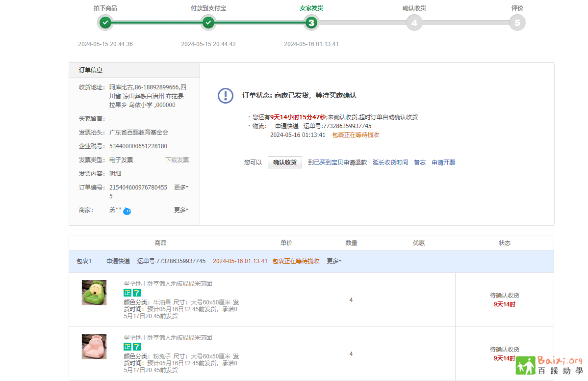Click the first green checkmark step circle
Image resolution: width=588 pixels, height=381 pixels.
point(105,23)
